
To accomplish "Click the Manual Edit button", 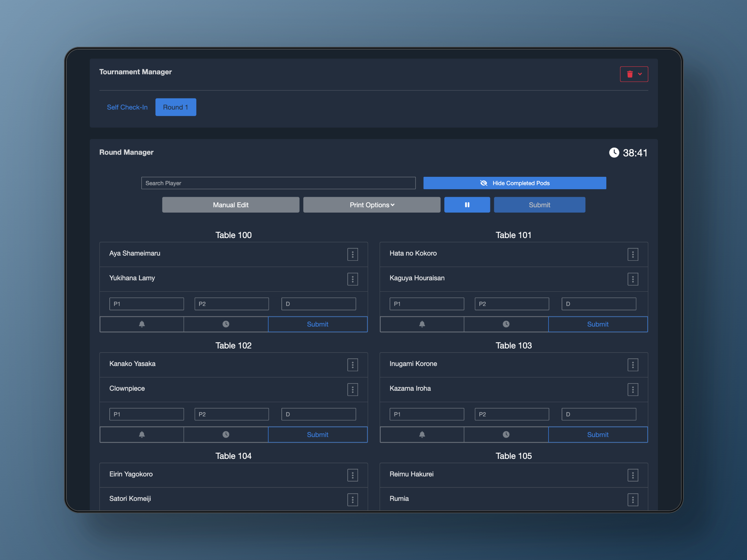I will click(230, 205).
